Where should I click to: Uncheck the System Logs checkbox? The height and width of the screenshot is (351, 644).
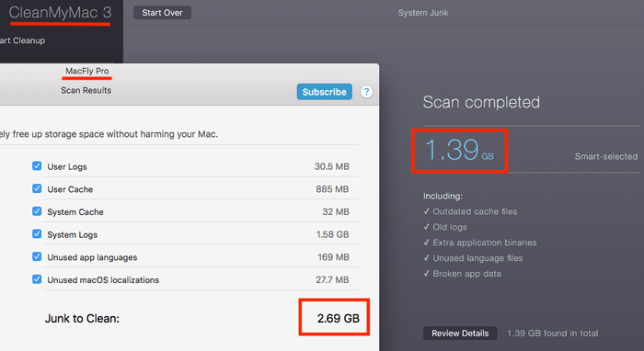(37, 233)
